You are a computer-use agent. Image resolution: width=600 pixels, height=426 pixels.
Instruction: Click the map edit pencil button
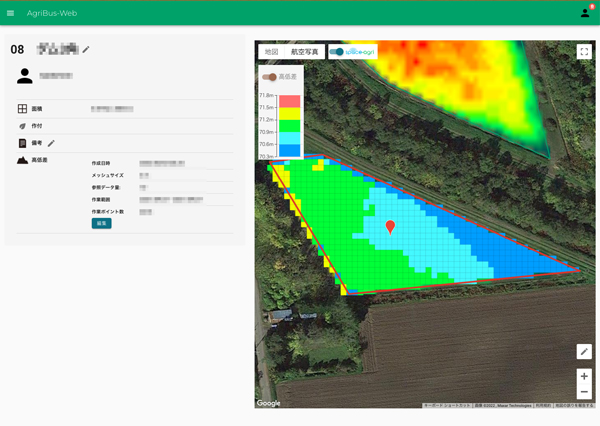click(x=584, y=351)
